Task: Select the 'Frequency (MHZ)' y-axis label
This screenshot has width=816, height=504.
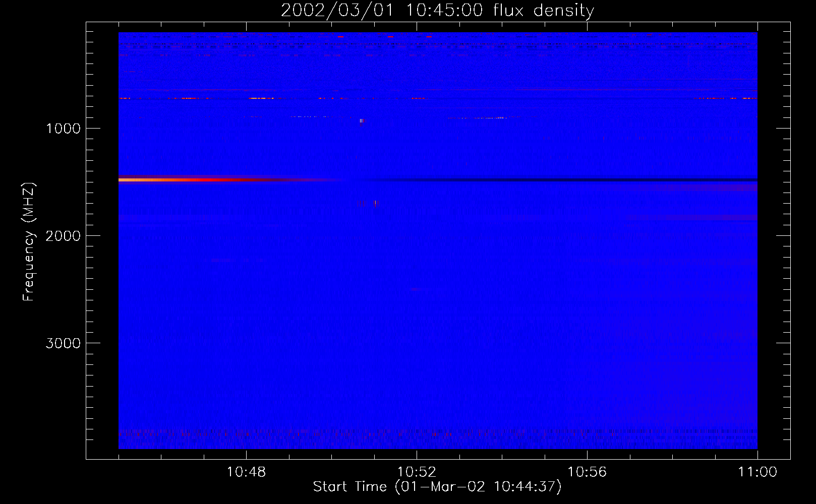Action: pyautogui.click(x=29, y=242)
